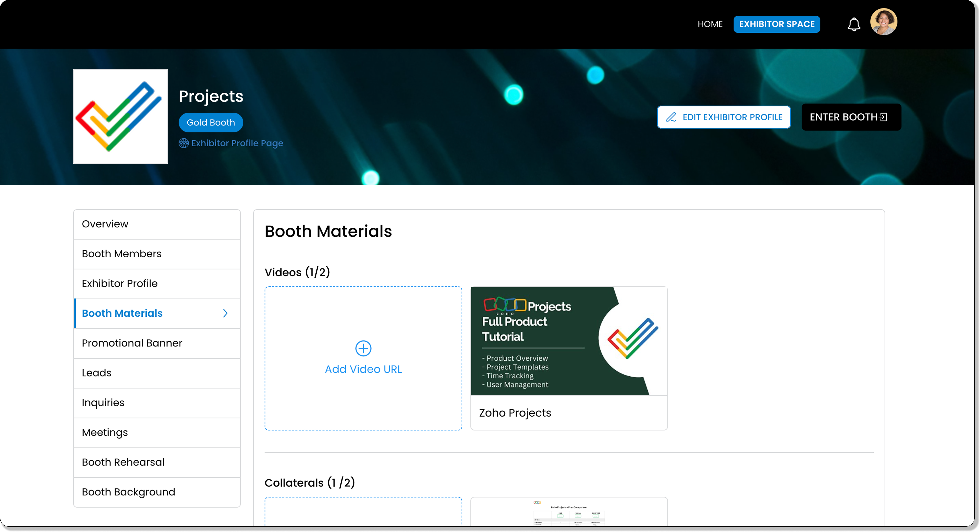Open the Exhibitor Profile Page link
The image size is (980, 532).
pyautogui.click(x=237, y=143)
